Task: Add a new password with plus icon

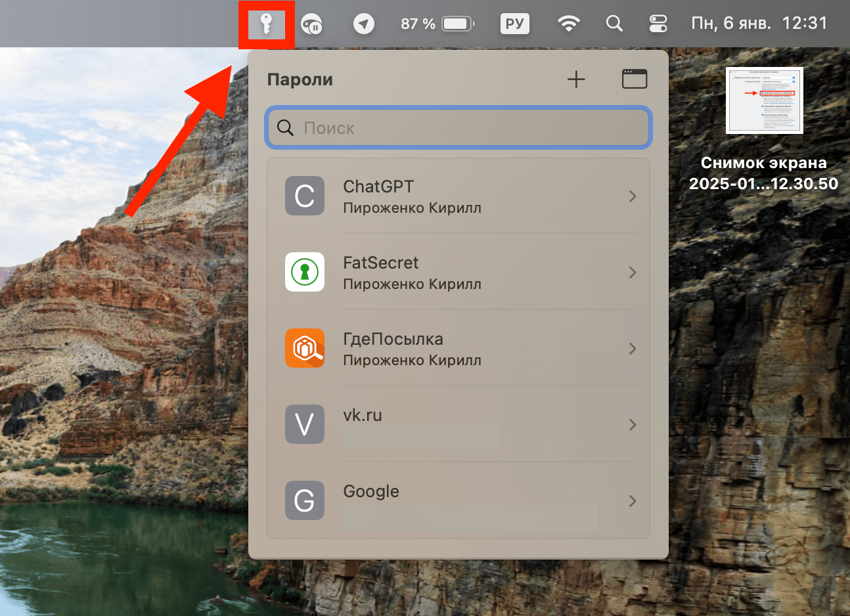Action: 576,79
